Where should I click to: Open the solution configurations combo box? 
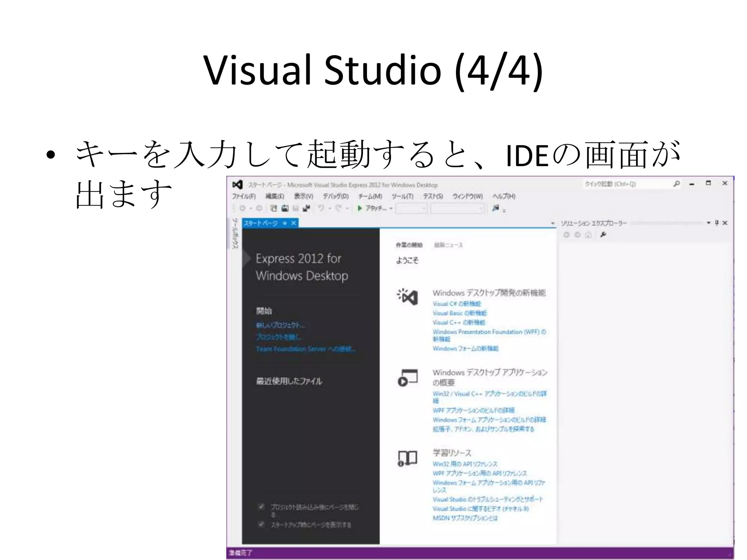(411, 209)
